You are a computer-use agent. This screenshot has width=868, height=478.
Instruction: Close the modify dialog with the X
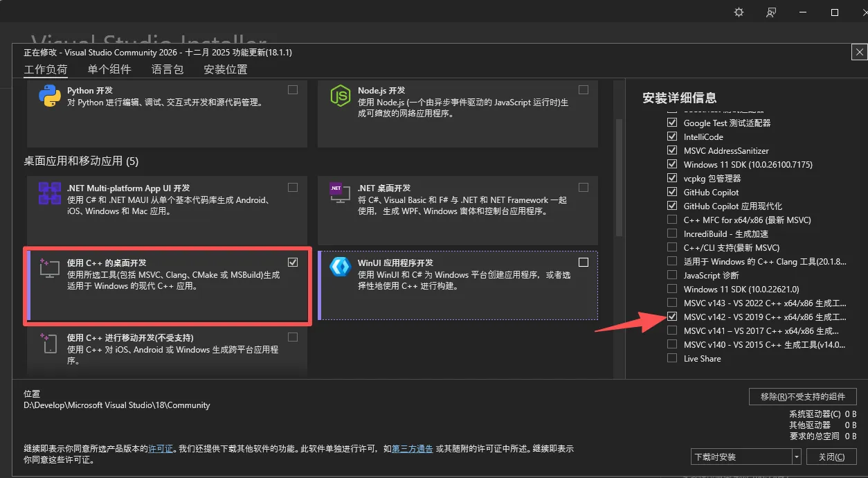[x=859, y=52]
